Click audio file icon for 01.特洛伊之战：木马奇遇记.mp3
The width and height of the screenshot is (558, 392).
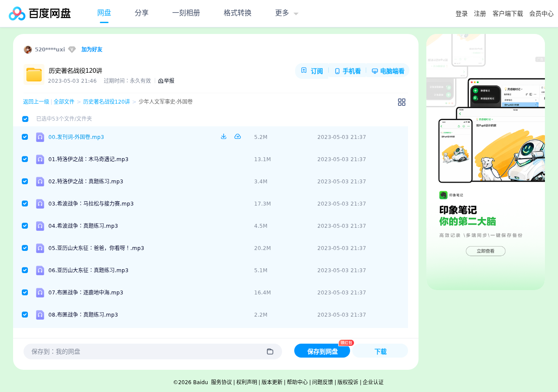40,159
